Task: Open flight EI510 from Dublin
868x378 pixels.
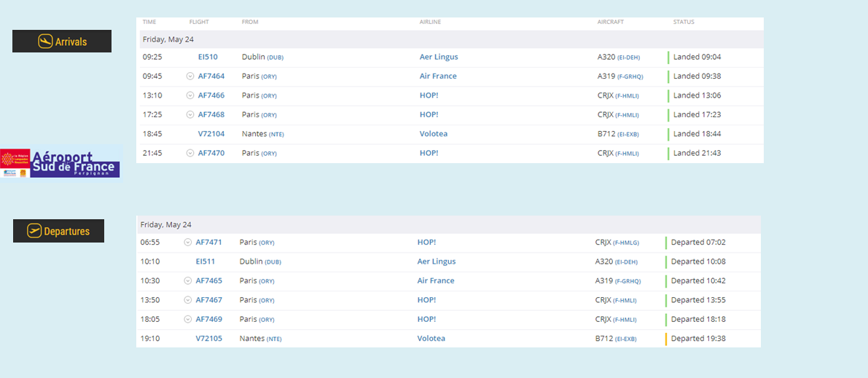Action: pyautogui.click(x=208, y=57)
